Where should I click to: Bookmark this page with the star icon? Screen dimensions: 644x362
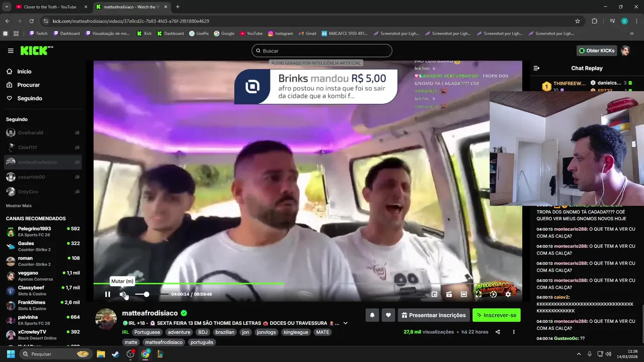(x=578, y=21)
